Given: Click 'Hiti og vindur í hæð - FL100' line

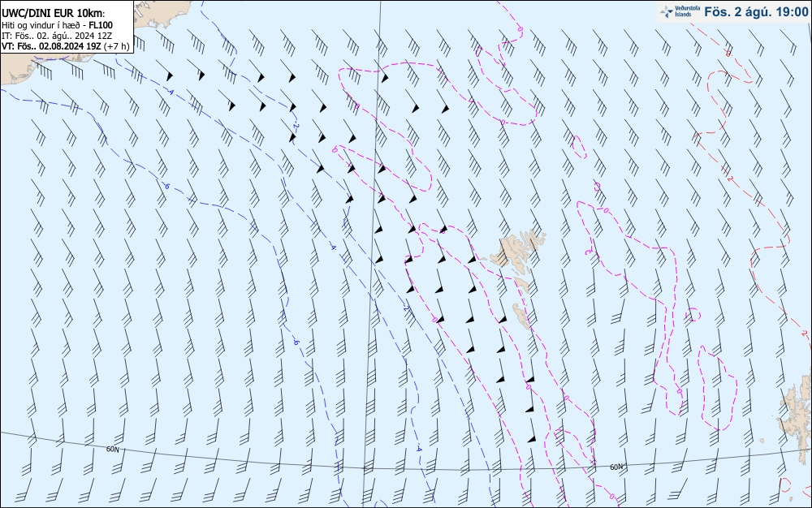Looking at the screenshot, I should (x=57, y=25).
